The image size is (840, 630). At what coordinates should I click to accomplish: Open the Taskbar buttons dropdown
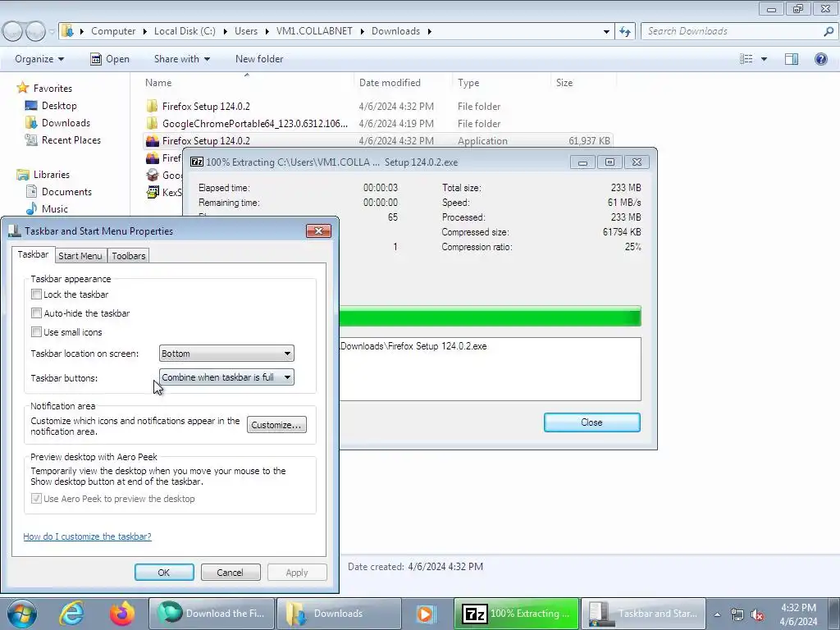(226, 377)
